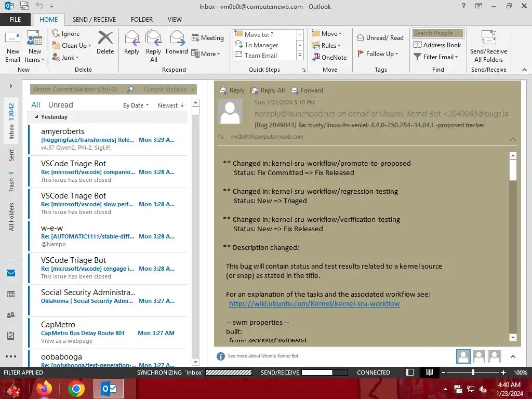Viewport: 532px width, 399px height.
Task: Click Reply All in the reading pane
Action: [x=268, y=90]
